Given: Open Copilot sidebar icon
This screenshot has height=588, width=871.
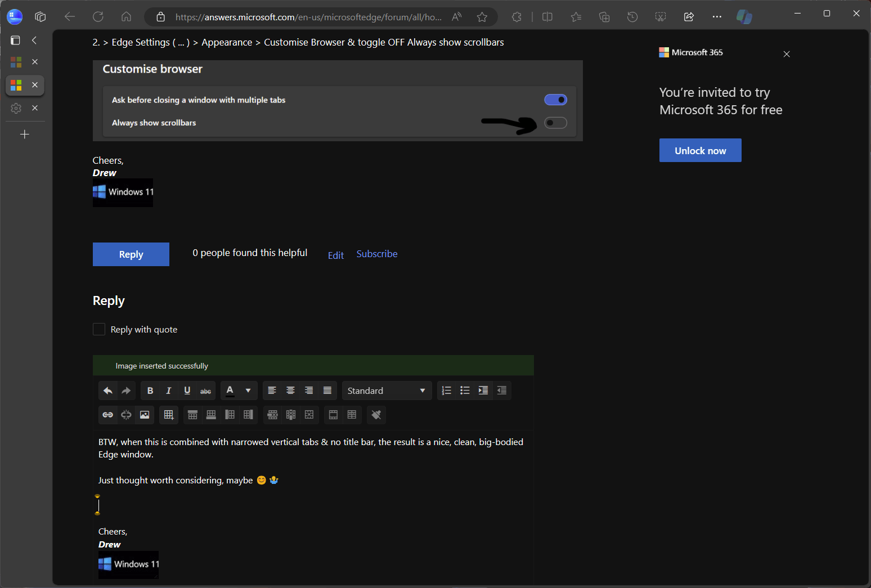Looking at the screenshot, I should [744, 17].
